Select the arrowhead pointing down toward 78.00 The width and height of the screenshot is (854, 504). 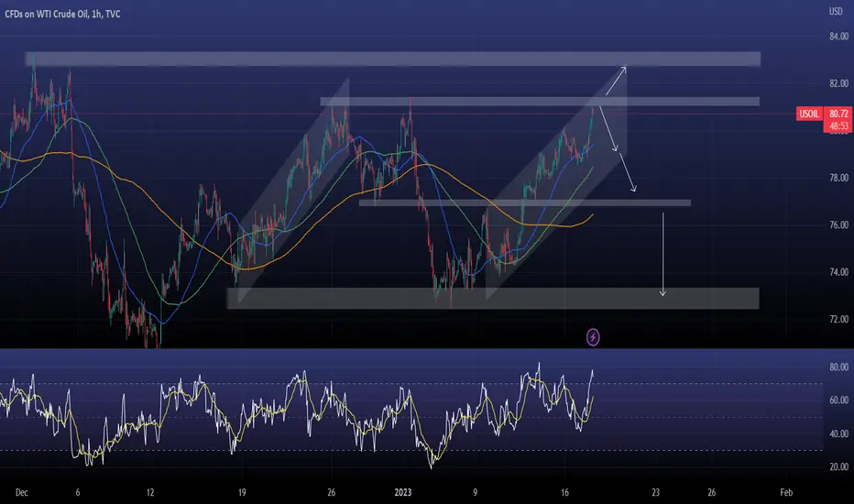tap(633, 189)
